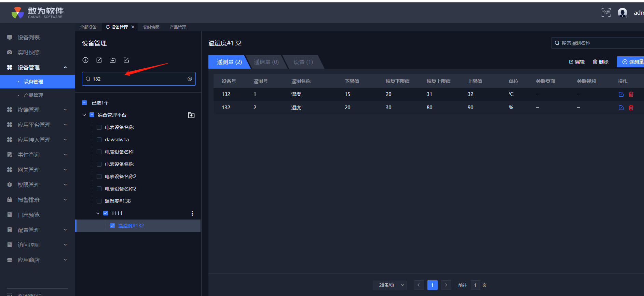Delete the 湿度 row with trash icon
644x296 pixels.
(x=631, y=108)
